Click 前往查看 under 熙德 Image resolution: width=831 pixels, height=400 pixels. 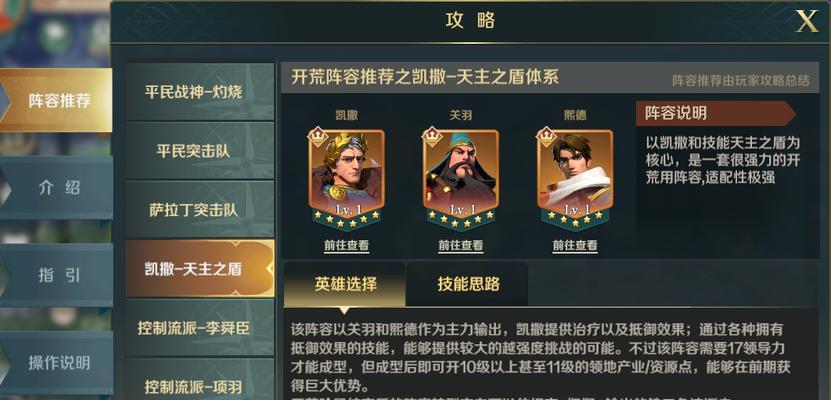[x=575, y=246]
